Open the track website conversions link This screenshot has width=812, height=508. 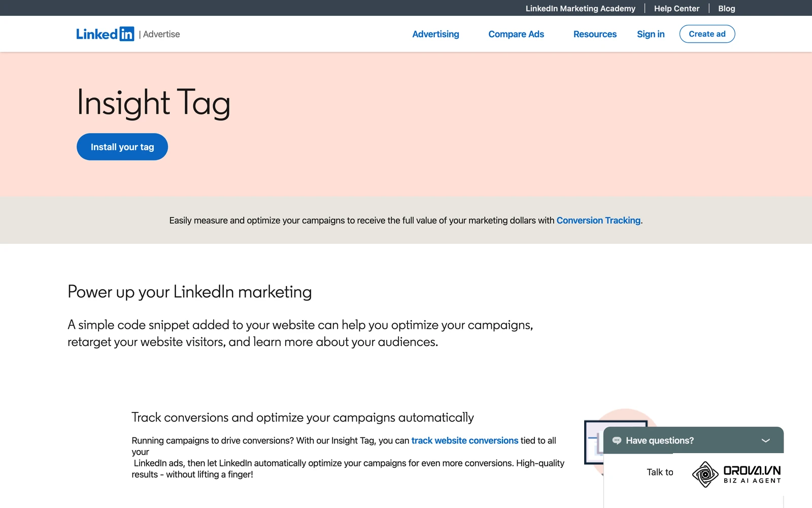[465, 440]
